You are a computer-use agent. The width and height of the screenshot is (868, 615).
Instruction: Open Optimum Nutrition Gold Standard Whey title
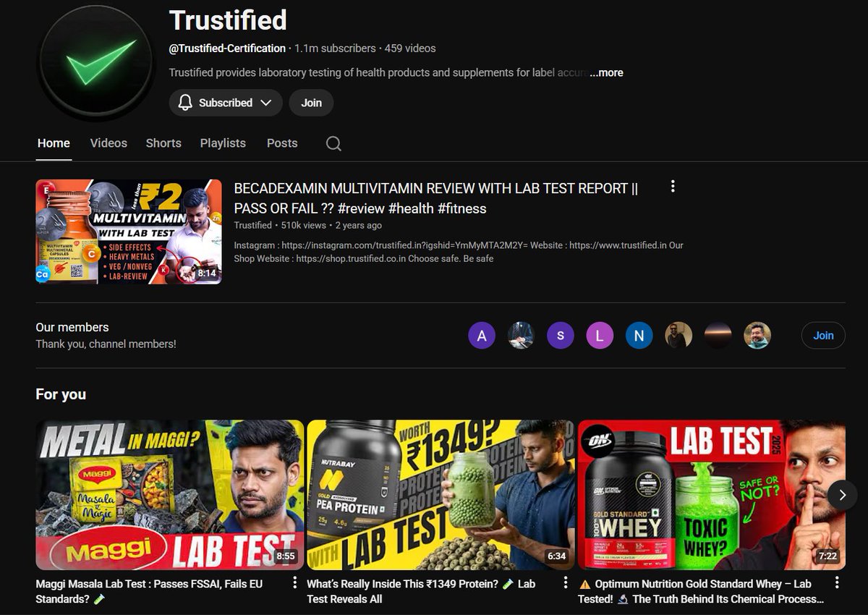point(701,591)
